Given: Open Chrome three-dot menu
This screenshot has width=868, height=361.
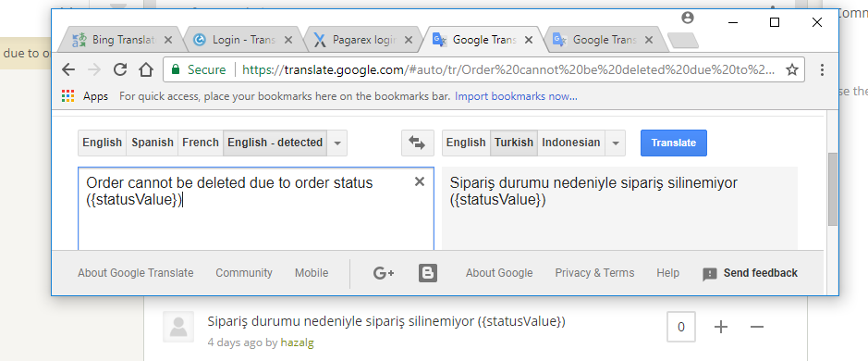Looking at the screenshot, I should 822,69.
